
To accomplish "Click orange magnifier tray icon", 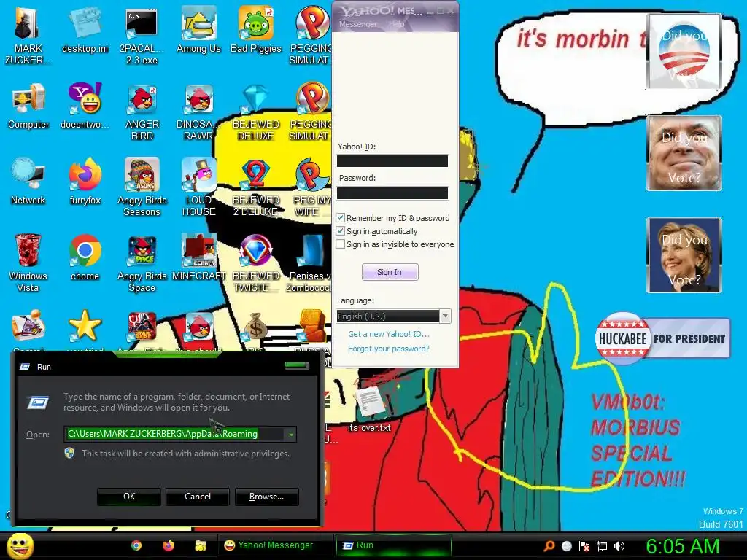I will click(x=549, y=546).
